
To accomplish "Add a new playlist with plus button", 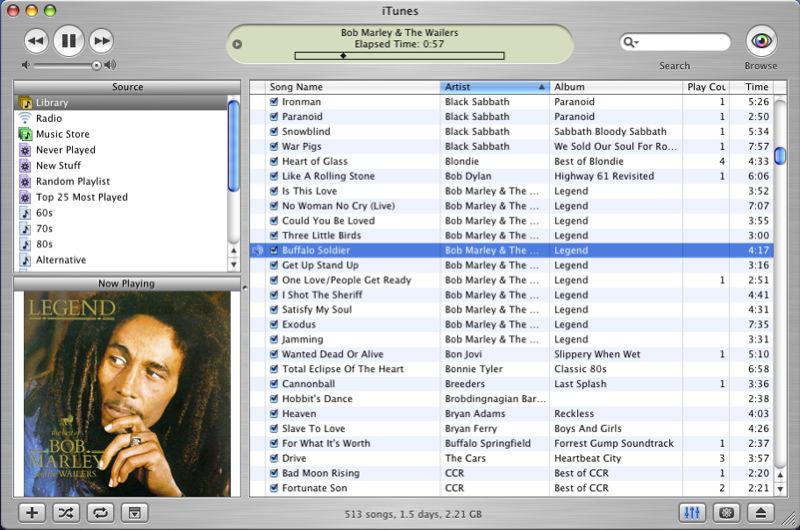I will tap(32, 512).
